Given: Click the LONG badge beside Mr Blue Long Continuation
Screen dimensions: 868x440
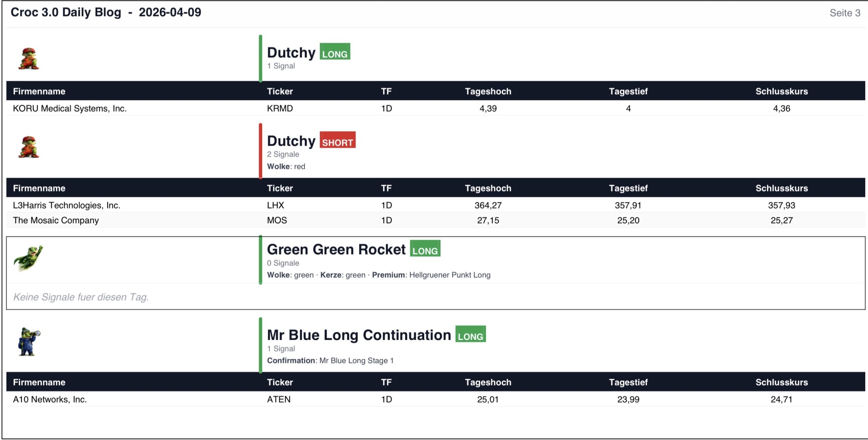Looking at the screenshot, I should pyautogui.click(x=470, y=334).
